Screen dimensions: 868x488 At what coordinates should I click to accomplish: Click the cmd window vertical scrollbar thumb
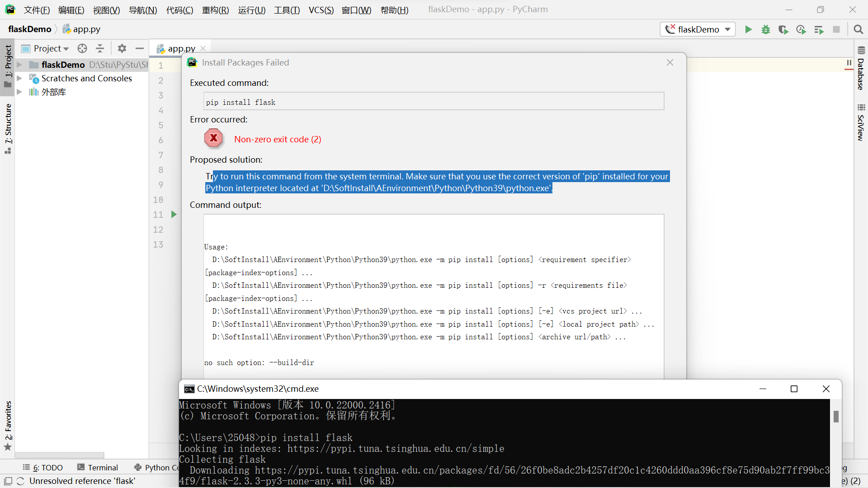tap(836, 416)
